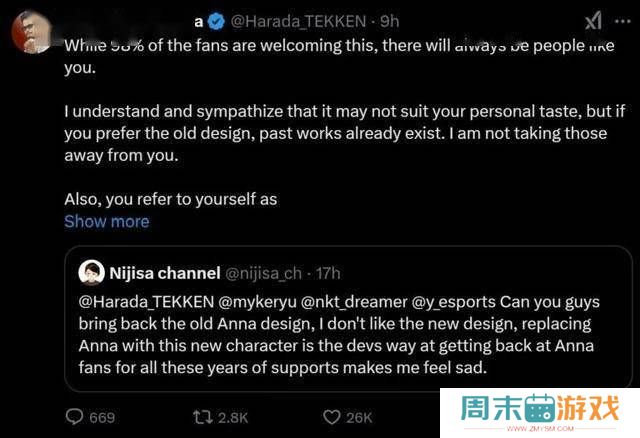Click the 9h timestamp
Image resolution: width=640 pixels, height=438 pixels.
pyautogui.click(x=387, y=20)
